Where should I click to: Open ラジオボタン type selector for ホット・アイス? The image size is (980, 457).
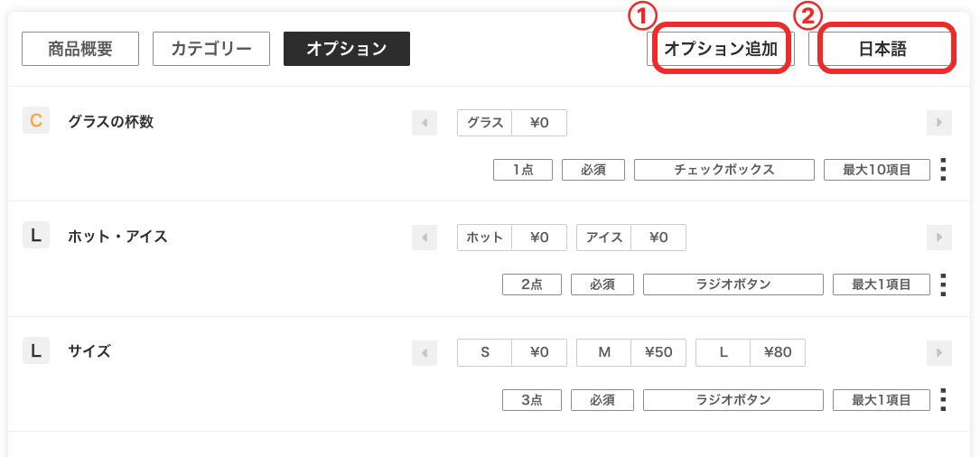733,284
